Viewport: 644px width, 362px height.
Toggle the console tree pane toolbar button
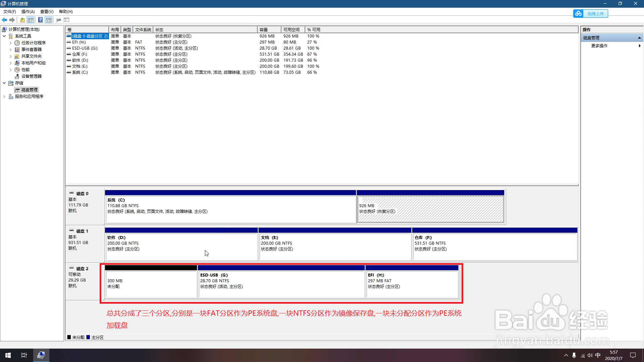31,20
